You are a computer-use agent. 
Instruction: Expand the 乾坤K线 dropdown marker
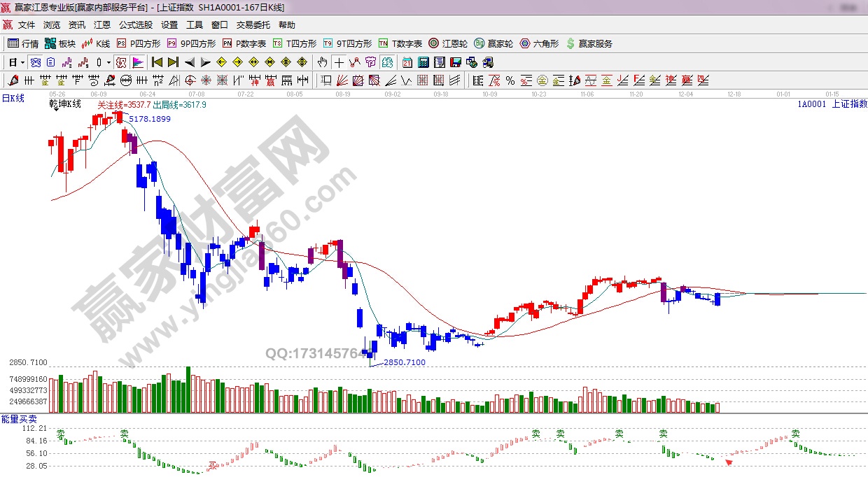(55, 109)
